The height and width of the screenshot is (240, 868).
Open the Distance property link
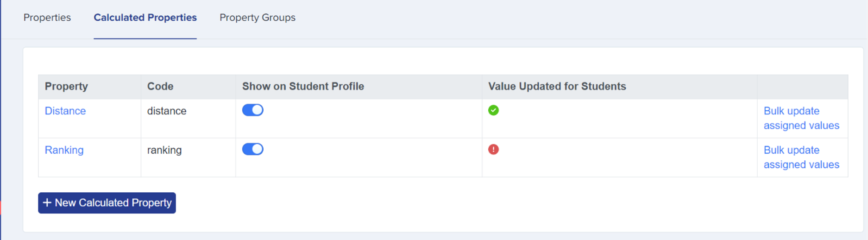point(65,111)
